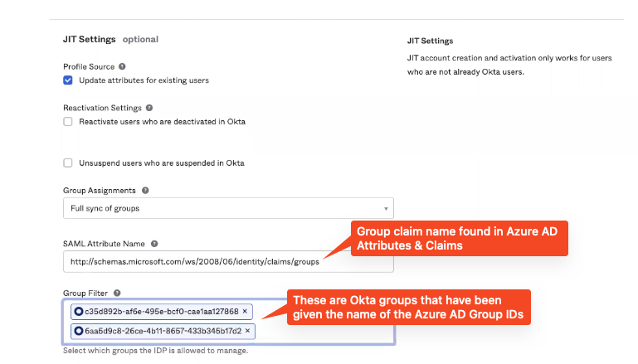
Task: Click the circle icon on c35d892b group chip
Action: (78, 312)
